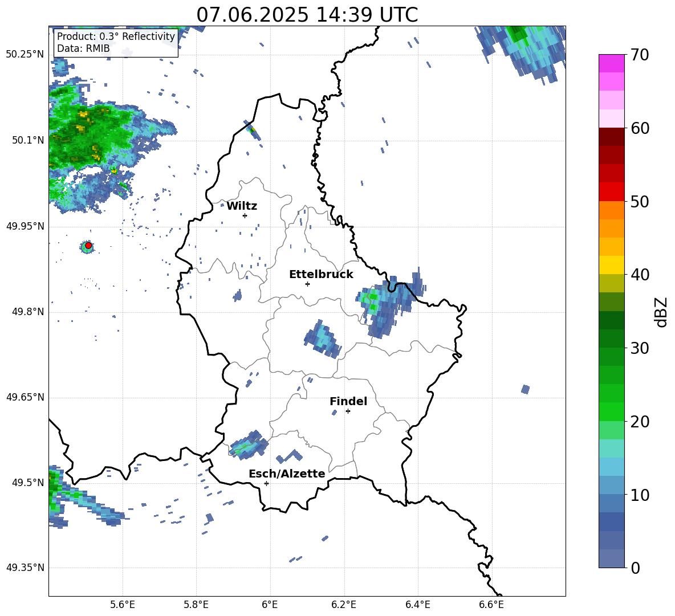Viewport: 675px width, 616px height.
Task: Click the 50.1°N latitude label
Action: [28, 140]
